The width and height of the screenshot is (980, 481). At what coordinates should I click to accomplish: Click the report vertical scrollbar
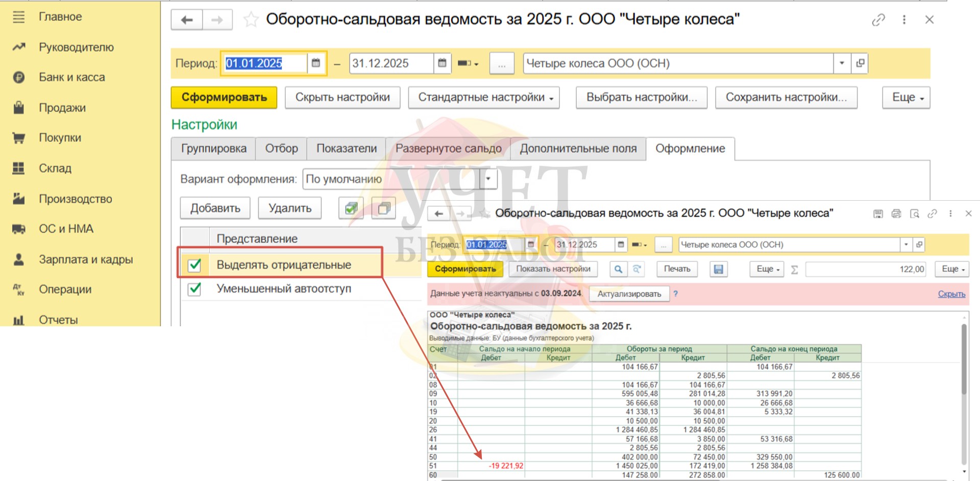tap(964, 357)
